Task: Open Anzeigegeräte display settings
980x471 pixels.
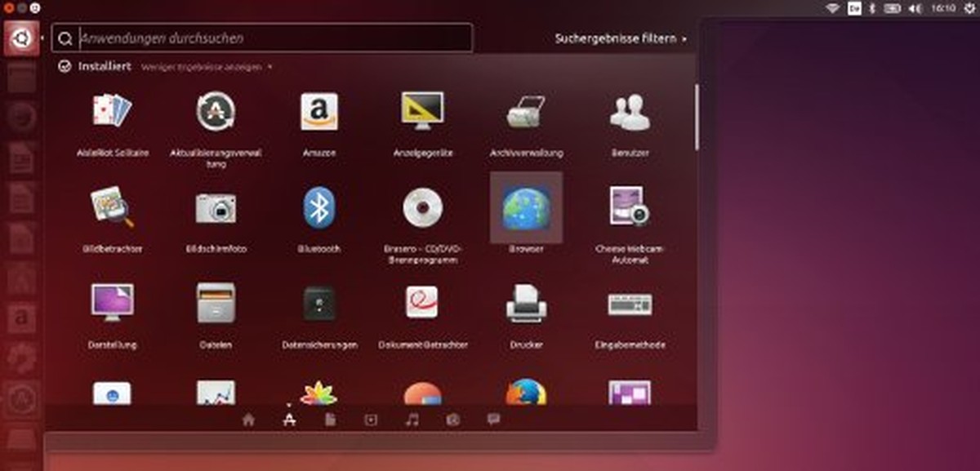Action: [x=422, y=111]
